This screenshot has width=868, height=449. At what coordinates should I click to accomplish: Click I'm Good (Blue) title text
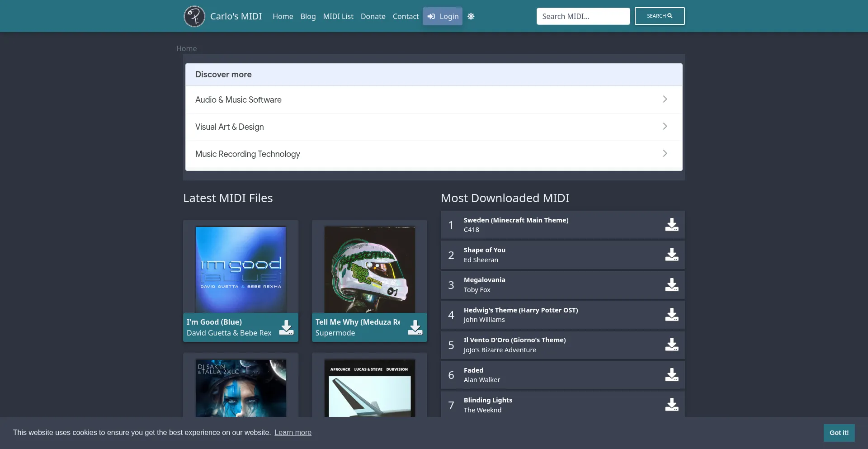point(214,322)
